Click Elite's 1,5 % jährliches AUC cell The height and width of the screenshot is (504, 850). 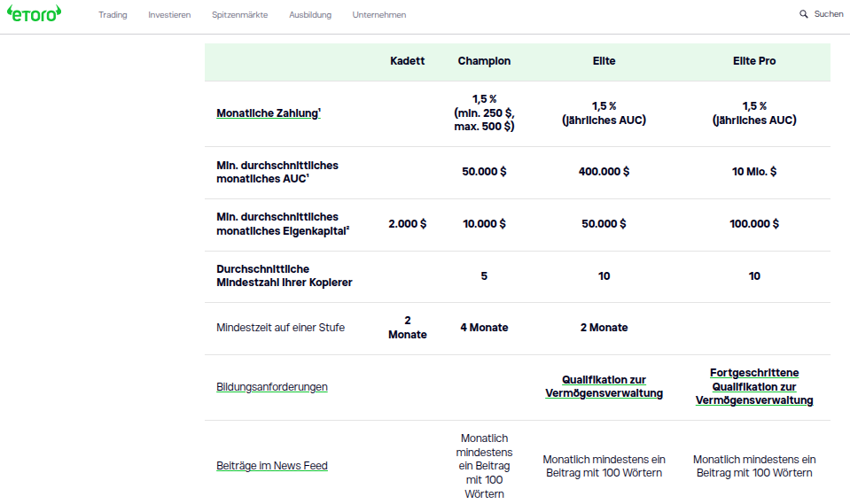click(604, 112)
